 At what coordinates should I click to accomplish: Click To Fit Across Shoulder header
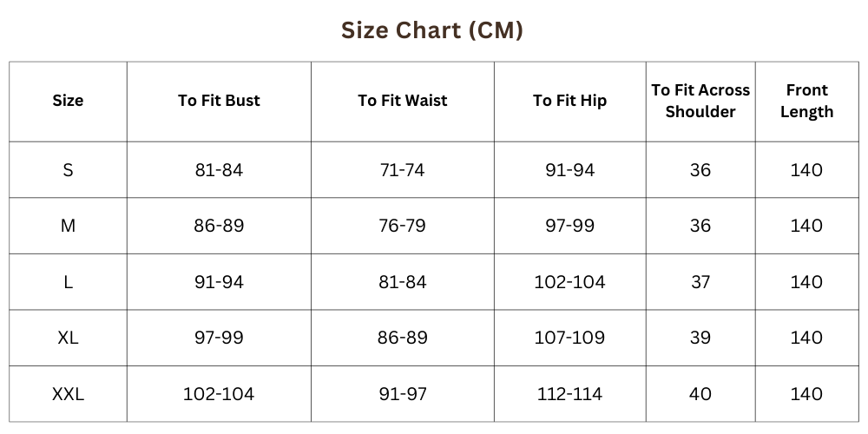click(700, 101)
